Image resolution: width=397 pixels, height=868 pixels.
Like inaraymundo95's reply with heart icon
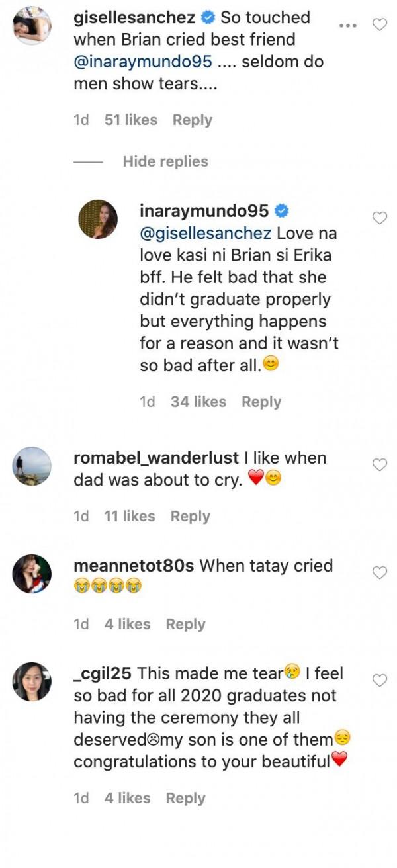coord(380,218)
